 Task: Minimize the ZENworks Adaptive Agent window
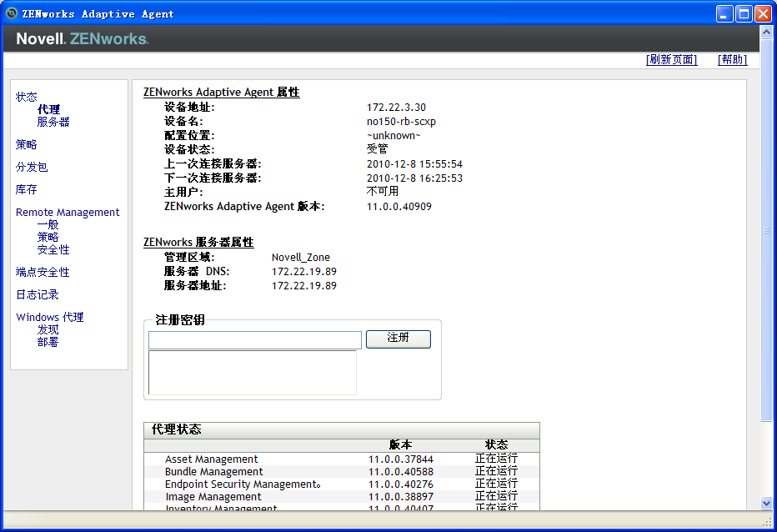724,14
